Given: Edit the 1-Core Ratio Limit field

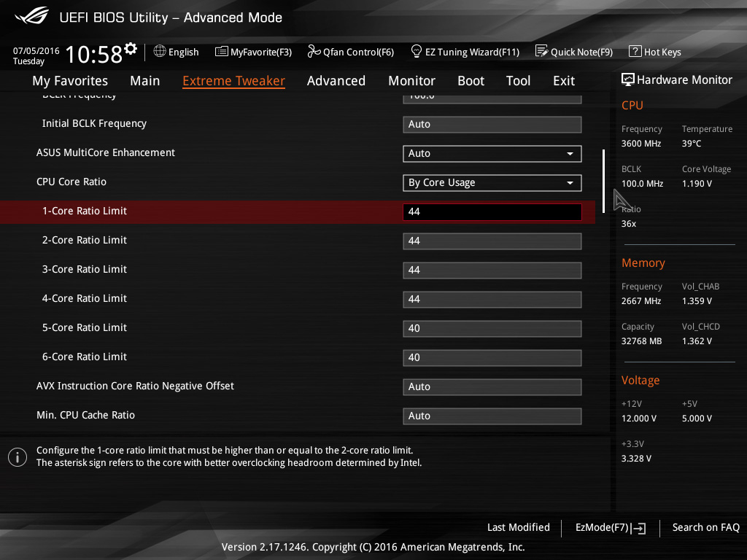Looking at the screenshot, I should click(492, 212).
